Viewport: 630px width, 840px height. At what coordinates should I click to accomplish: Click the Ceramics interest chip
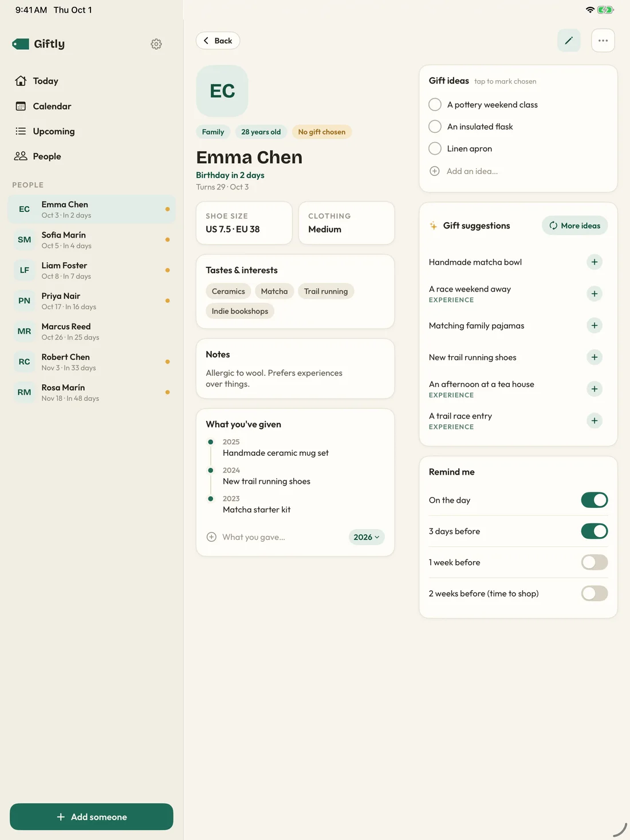[x=229, y=291]
